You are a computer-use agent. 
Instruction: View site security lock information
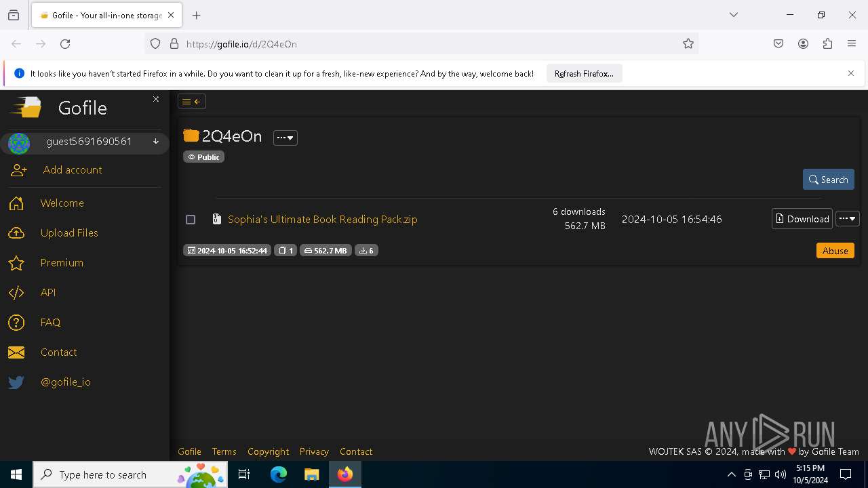(x=174, y=44)
